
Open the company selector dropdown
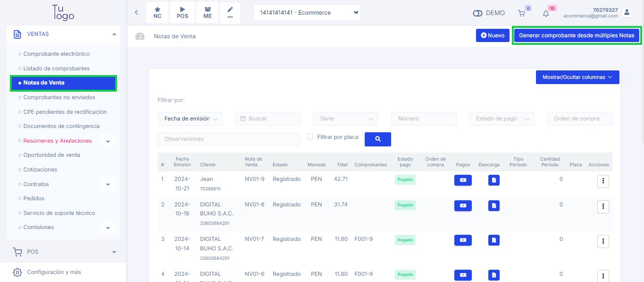pos(307,13)
